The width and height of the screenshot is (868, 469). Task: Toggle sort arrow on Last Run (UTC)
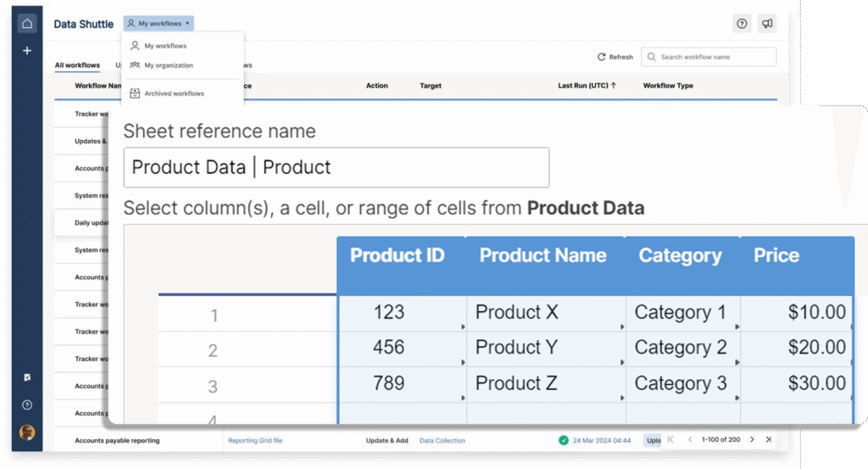coord(614,86)
